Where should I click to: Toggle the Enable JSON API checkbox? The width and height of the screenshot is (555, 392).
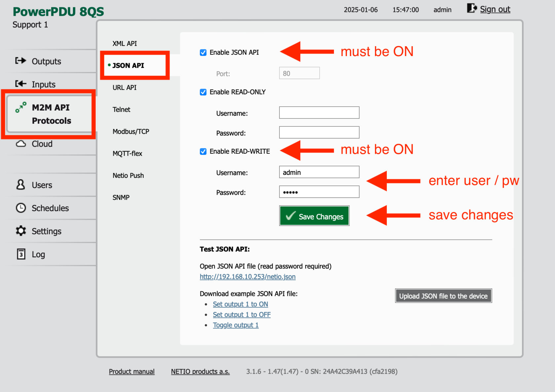coord(203,52)
